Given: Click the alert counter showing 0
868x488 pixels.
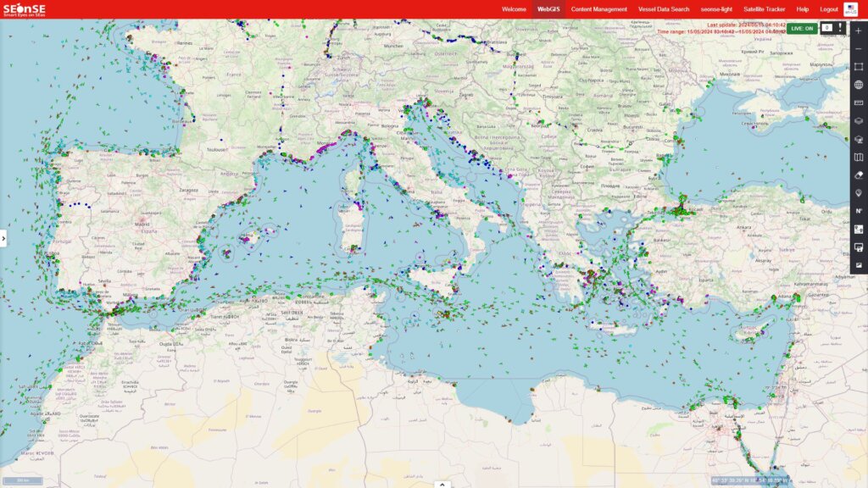Looking at the screenshot, I should click(827, 28).
